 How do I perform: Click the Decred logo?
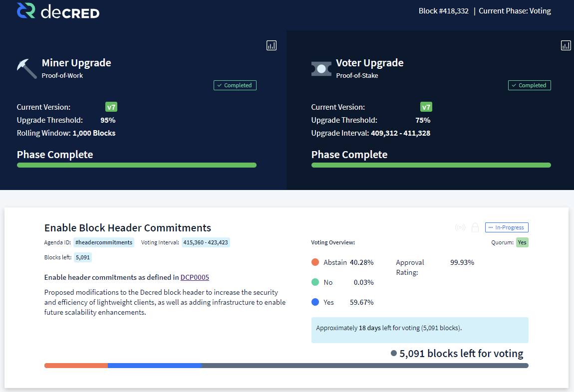click(x=58, y=11)
